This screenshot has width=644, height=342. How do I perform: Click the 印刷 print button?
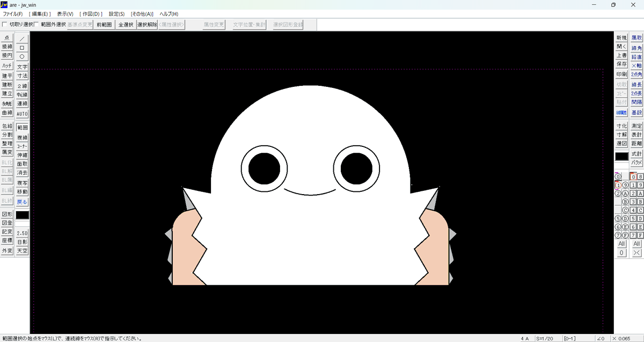(x=621, y=75)
